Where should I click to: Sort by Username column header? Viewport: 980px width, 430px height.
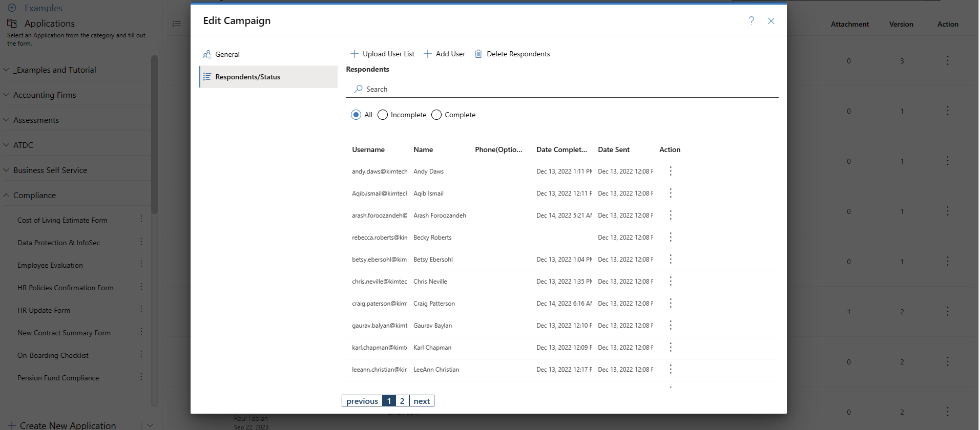pos(368,149)
